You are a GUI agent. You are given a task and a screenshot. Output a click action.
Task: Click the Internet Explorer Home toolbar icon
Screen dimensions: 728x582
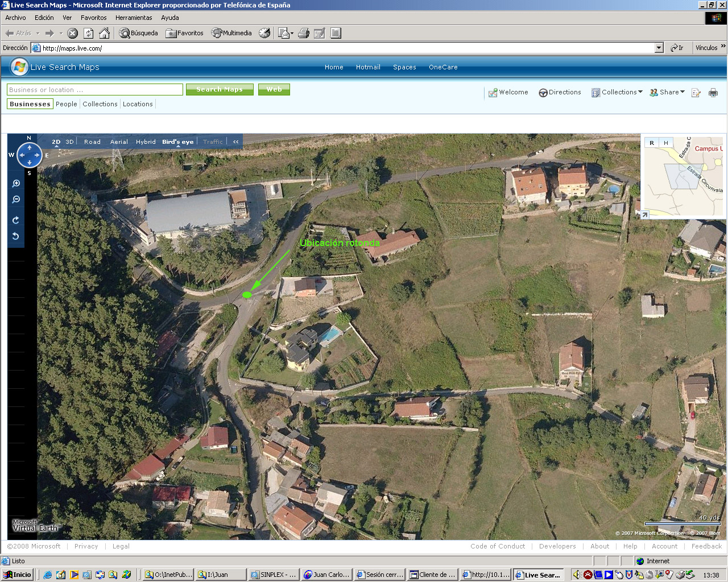tap(104, 33)
